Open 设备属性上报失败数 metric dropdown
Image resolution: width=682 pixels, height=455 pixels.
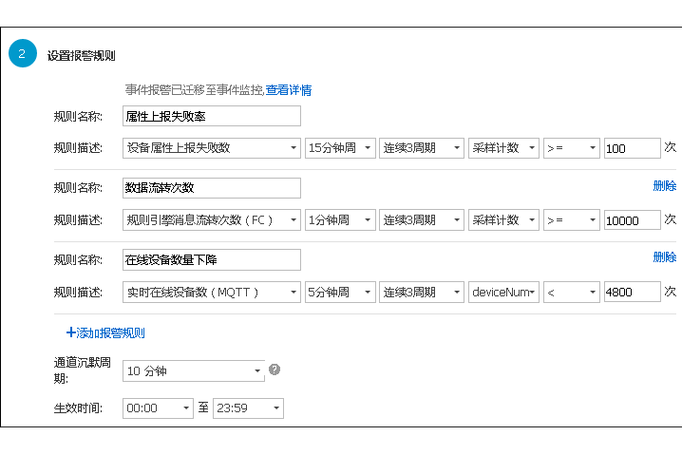pyautogui.click(x=211, y=148)
